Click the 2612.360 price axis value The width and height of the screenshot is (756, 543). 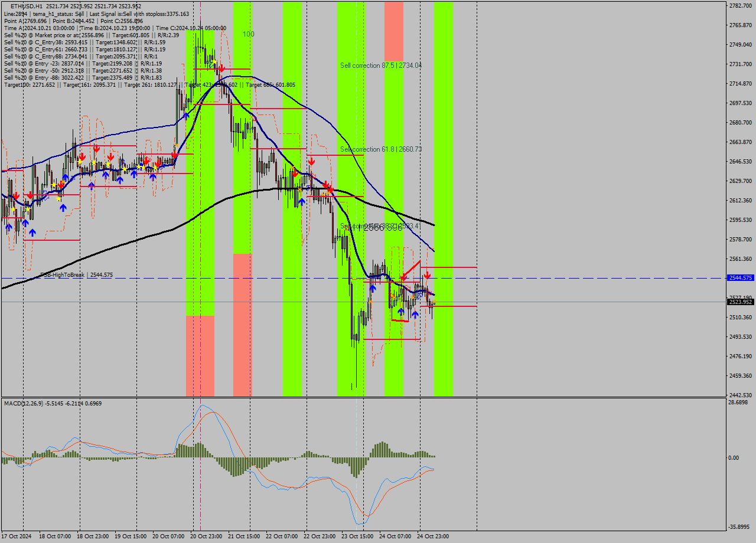tap(741, 200)
